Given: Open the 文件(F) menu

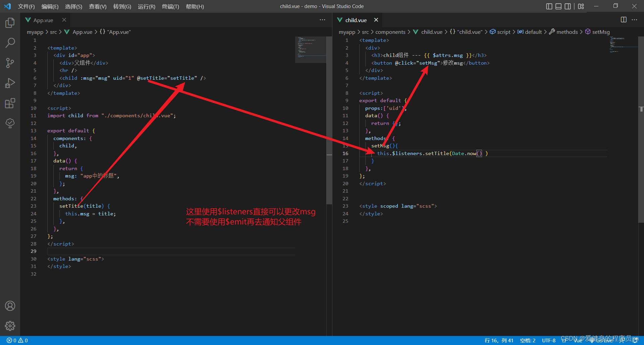Looking at the screenshot, I should pyautogui.click(x=26, y=6).
